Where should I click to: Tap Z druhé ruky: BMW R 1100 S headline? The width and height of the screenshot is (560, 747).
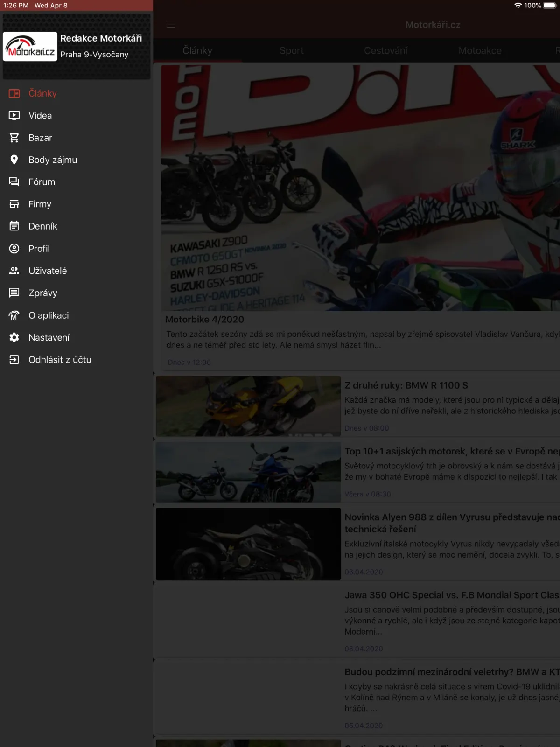coord(406,385)
